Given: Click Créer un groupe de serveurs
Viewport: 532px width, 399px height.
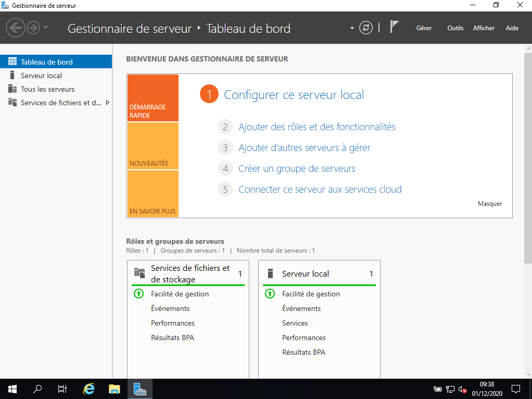Looking at the screenshot, I should [x=297, y=169].
